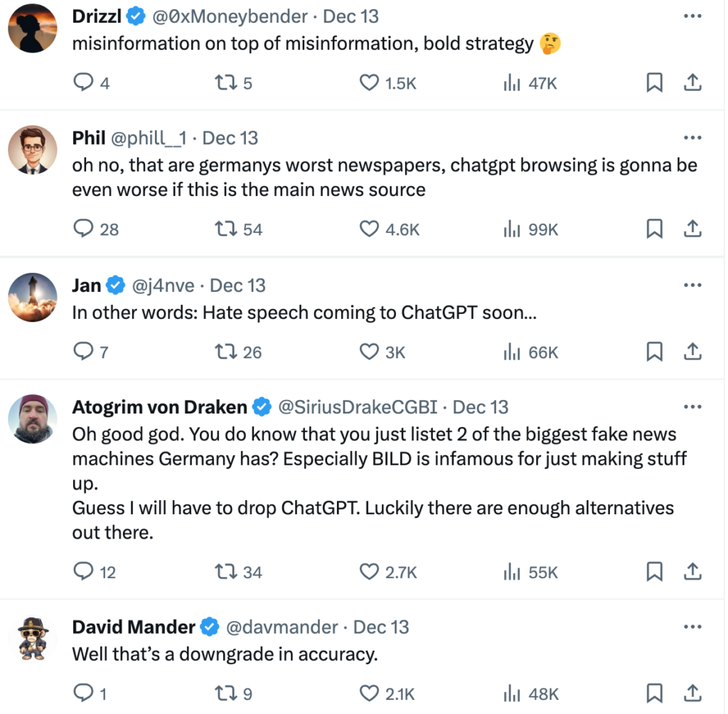Bookmark David Mander's tweet
The height and width of the screenshot is (714, 728).
point(654,694)
